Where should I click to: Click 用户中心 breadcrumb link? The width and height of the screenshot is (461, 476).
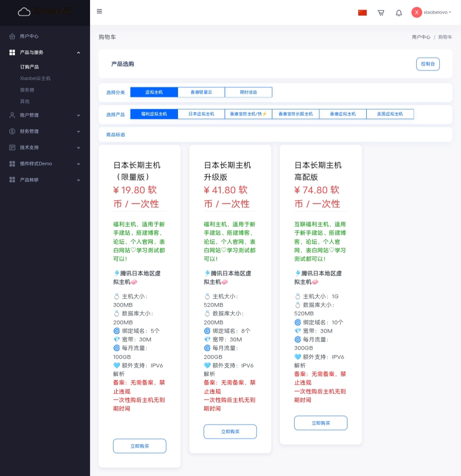click(x=421, y=37)
